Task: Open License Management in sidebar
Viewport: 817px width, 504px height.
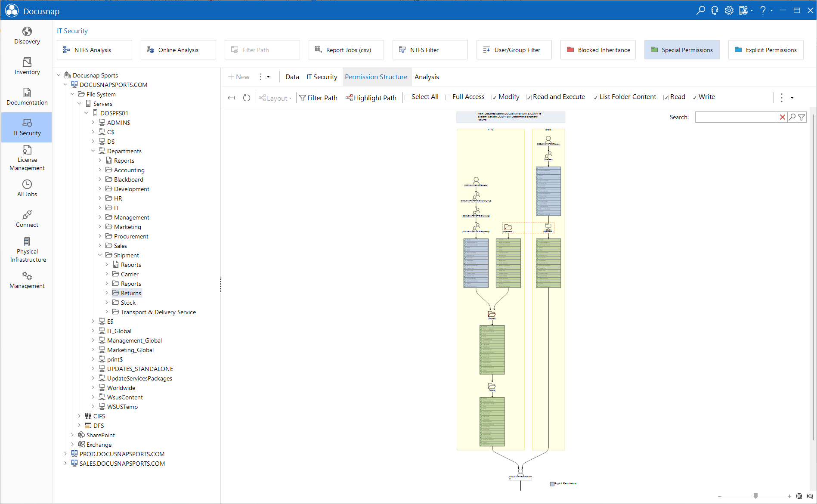Action: 27,158
